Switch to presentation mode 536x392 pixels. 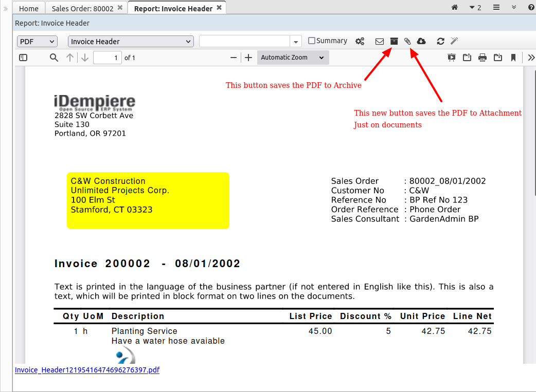452,58
